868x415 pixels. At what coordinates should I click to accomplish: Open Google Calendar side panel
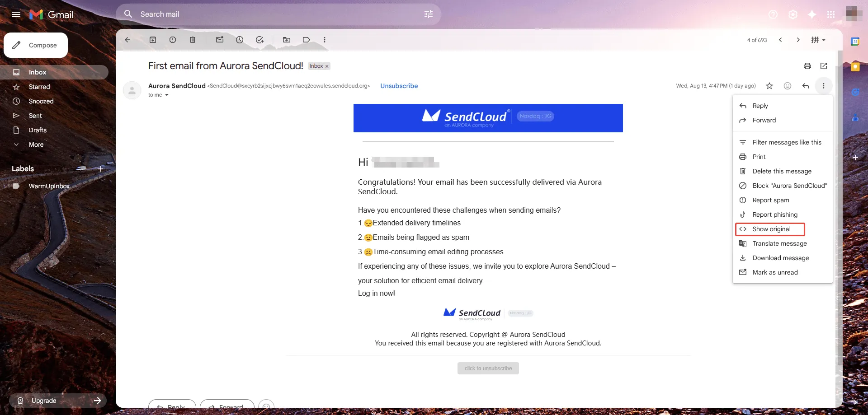(855, 42)
